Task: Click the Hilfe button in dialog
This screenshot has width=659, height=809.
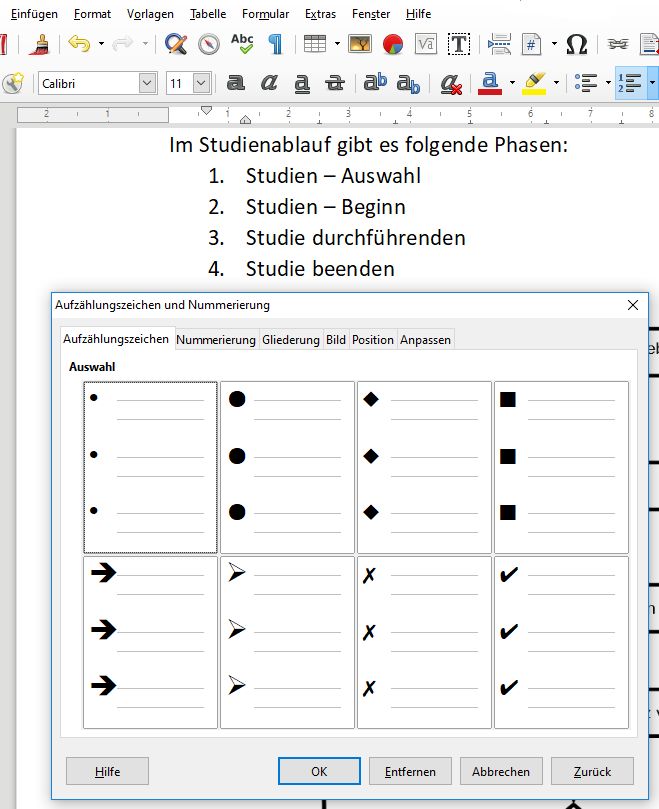Action: click(107, 771)
